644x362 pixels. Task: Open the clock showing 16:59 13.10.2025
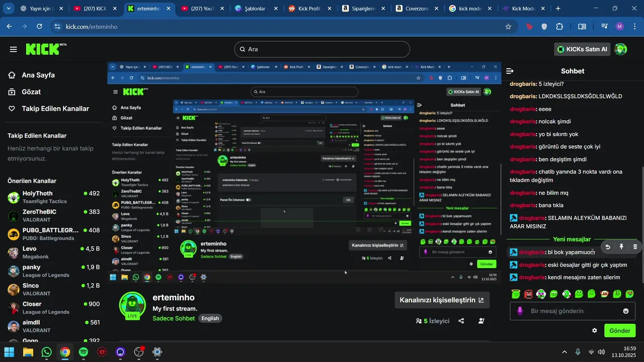click(624, 352)
